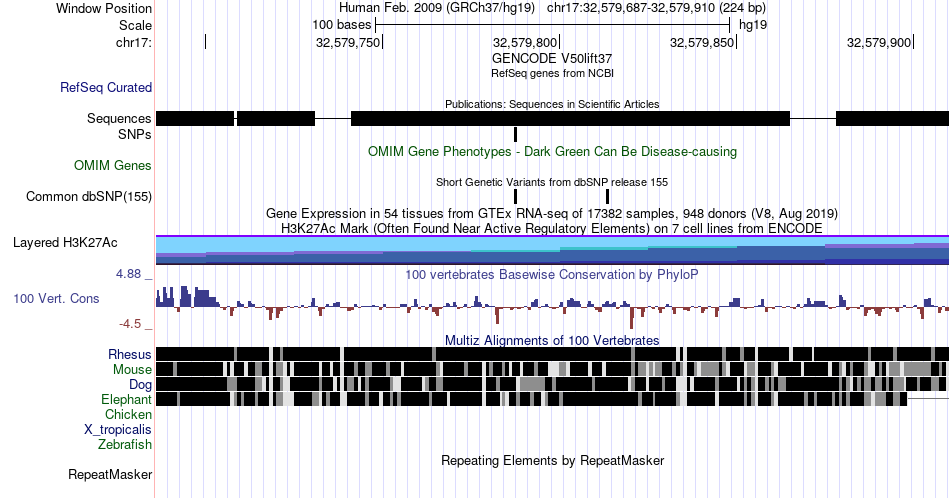Click the 100 bases scale bar
Viewport: 950px width, 498px height.
(x=553, y=25)
